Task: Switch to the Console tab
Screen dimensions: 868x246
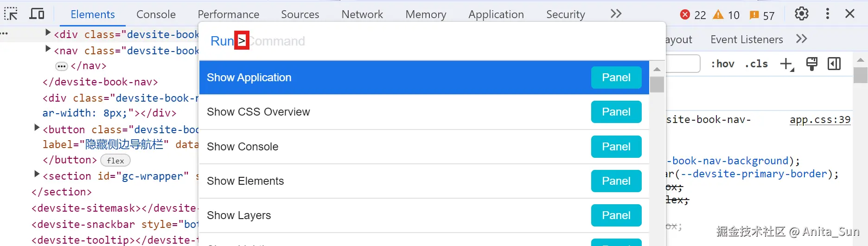Action: click(156, 14)
